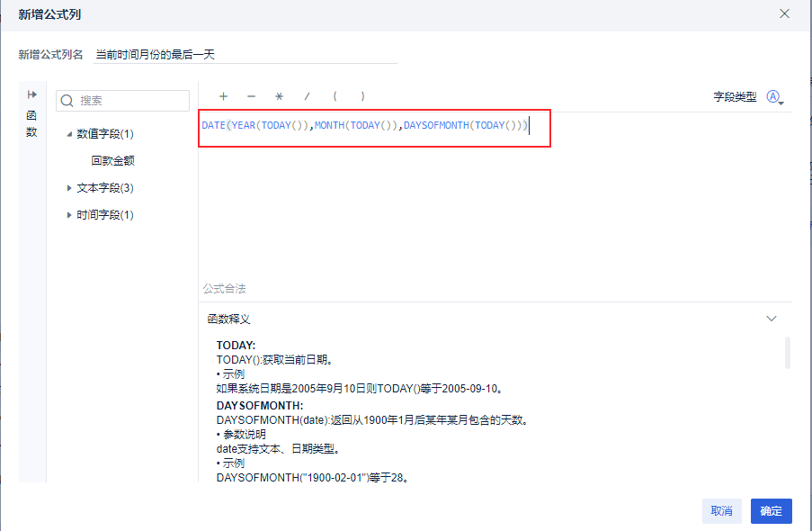Focus the 搜索 field search box

point(122,101)
